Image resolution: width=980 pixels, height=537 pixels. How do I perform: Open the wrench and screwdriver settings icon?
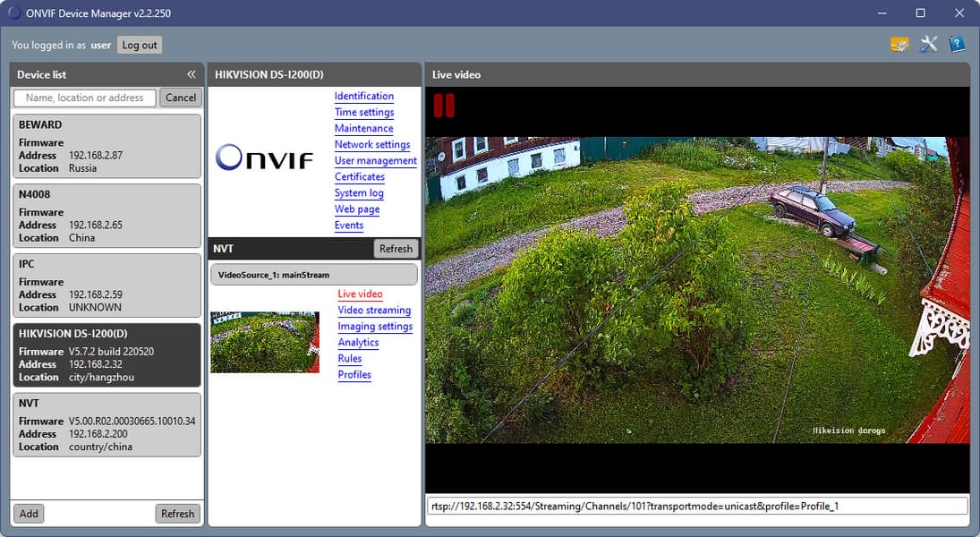point(929,45)
